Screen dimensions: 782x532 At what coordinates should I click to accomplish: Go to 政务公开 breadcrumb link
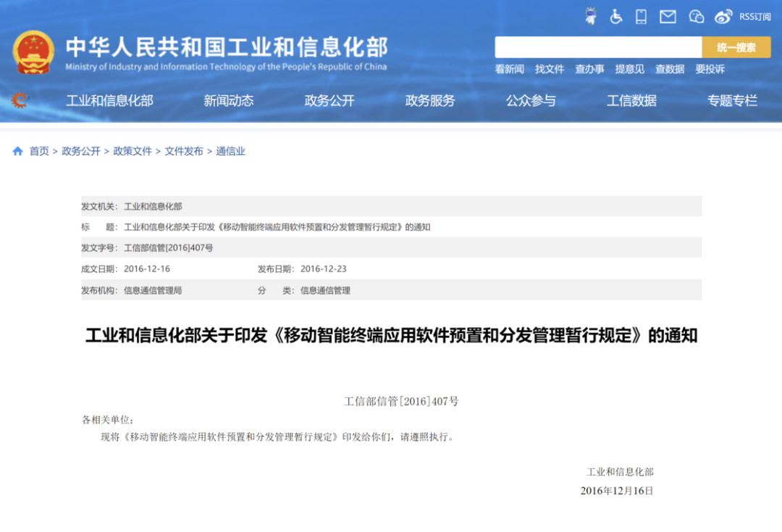(81, 151)
